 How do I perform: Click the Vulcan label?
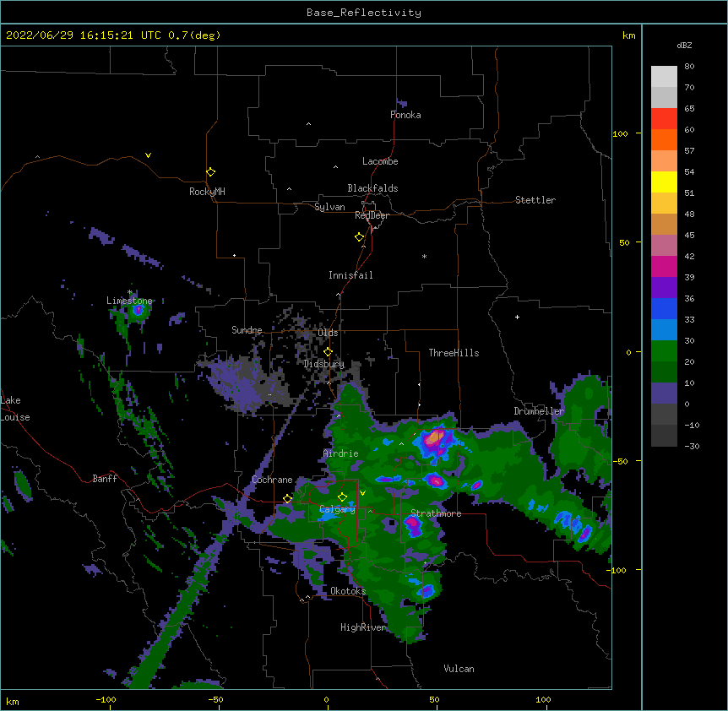459,669
